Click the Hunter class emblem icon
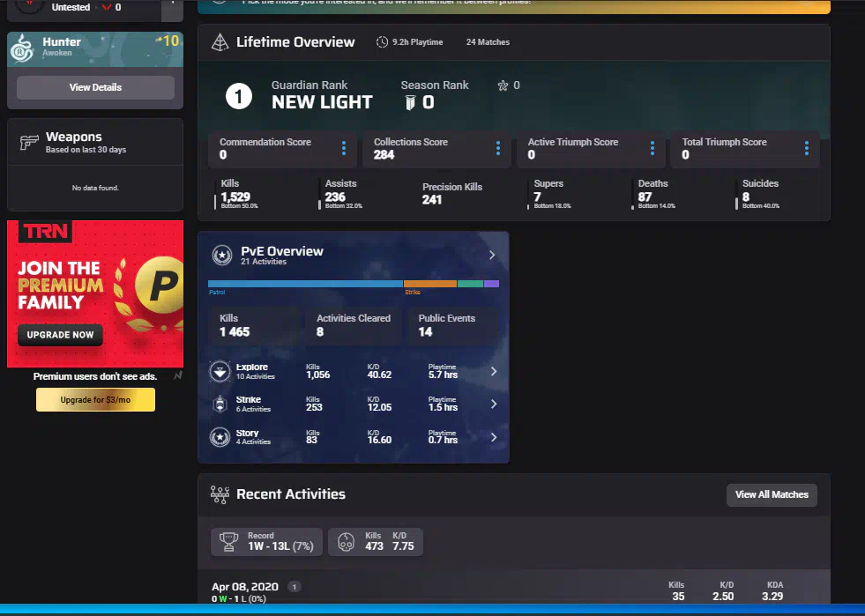Screen dimensions: 865x616 23,49
